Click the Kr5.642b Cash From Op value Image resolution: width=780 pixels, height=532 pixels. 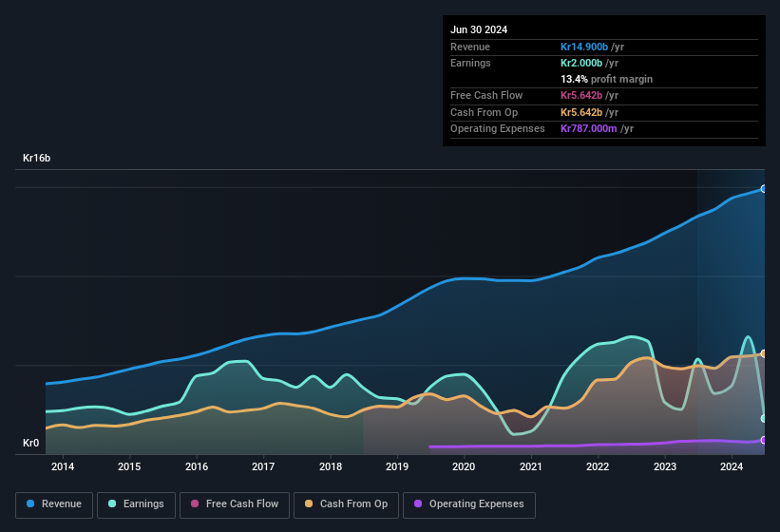click(581, 112)
